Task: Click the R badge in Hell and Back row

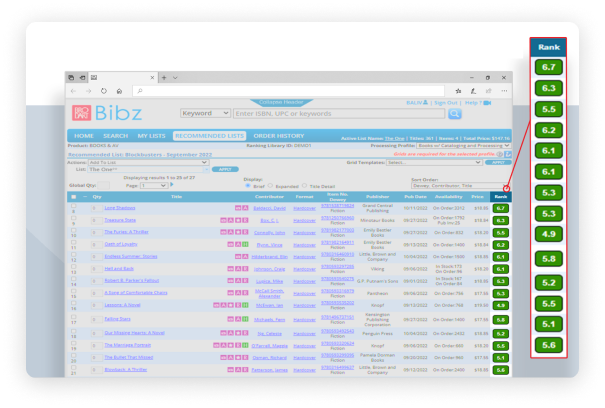Action: (245, 269)
